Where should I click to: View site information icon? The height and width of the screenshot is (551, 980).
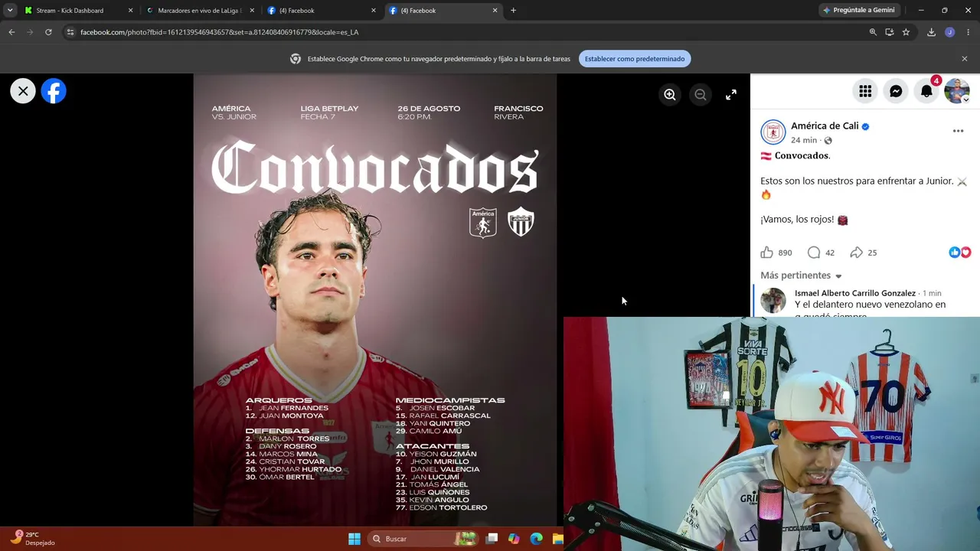70,32
